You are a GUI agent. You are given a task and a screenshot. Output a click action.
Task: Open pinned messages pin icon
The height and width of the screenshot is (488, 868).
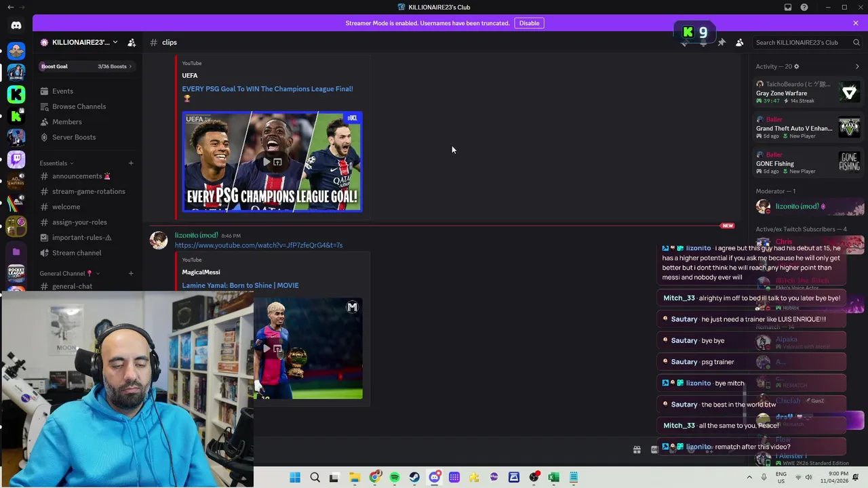click(722, 42)
